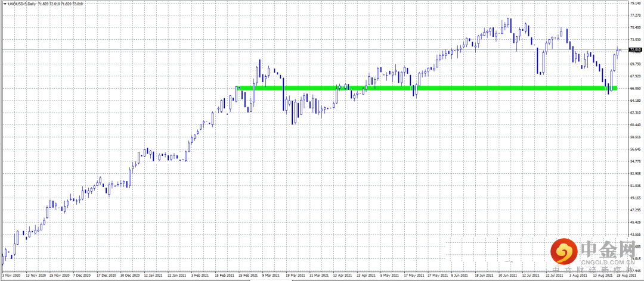This screenshot has height=281, width=644.
Task: Click the small triangle beside UKOUSD.S title
Action: [x=5, y=4]
